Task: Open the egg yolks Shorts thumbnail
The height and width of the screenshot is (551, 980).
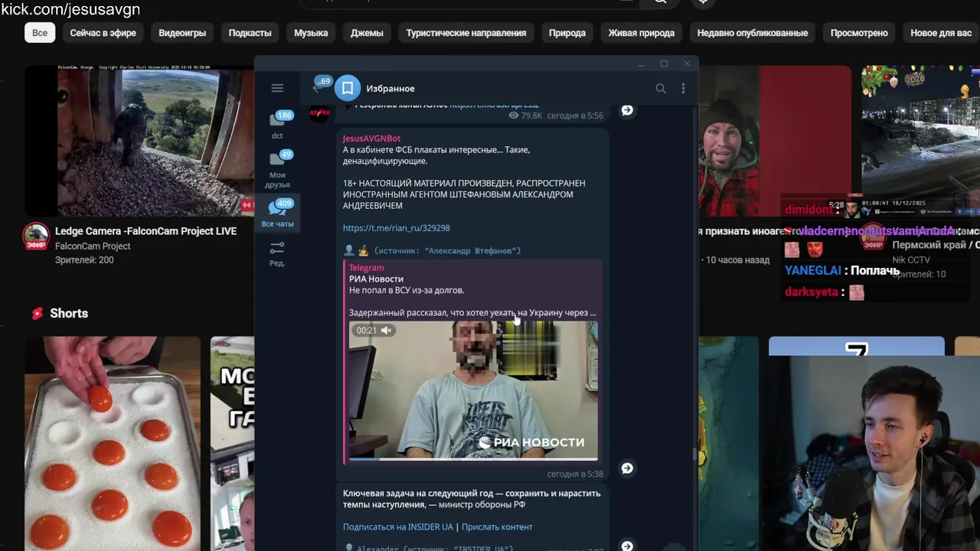Action: point(113,444)
